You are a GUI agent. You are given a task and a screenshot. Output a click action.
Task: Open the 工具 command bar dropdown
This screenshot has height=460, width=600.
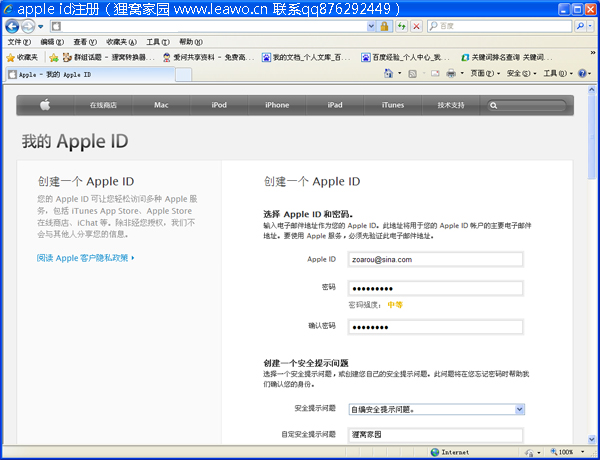(x=558, y=73)
